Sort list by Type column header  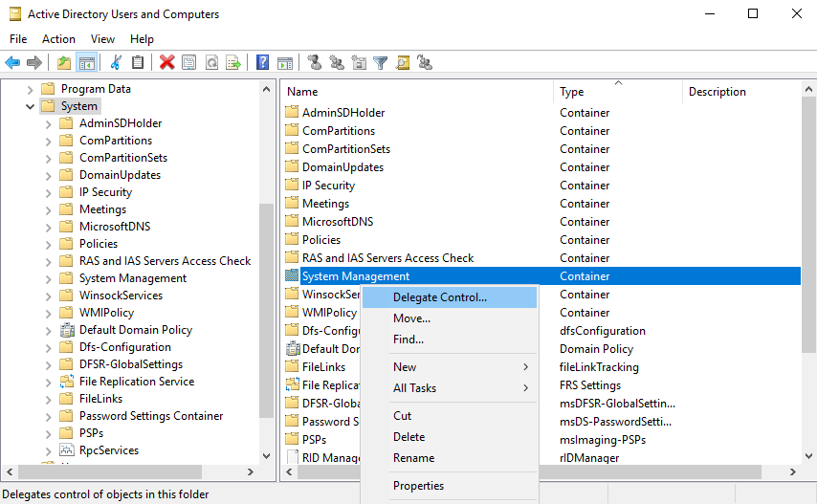pos(572,92)
